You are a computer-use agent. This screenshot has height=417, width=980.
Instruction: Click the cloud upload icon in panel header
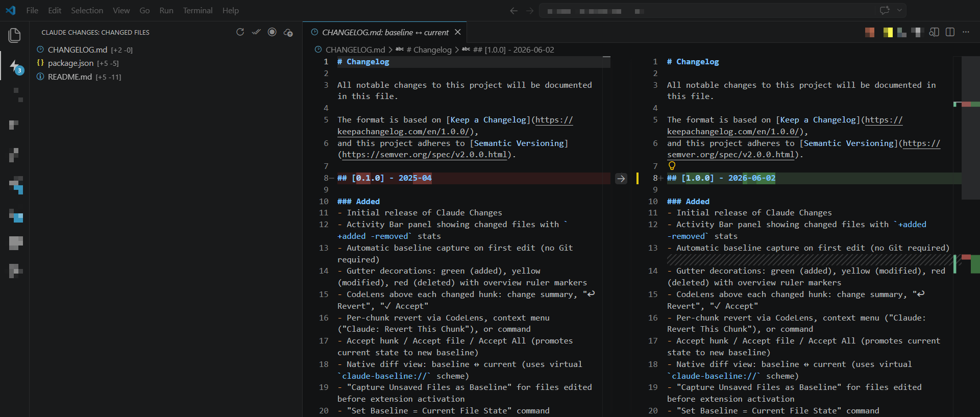[288, 33]
